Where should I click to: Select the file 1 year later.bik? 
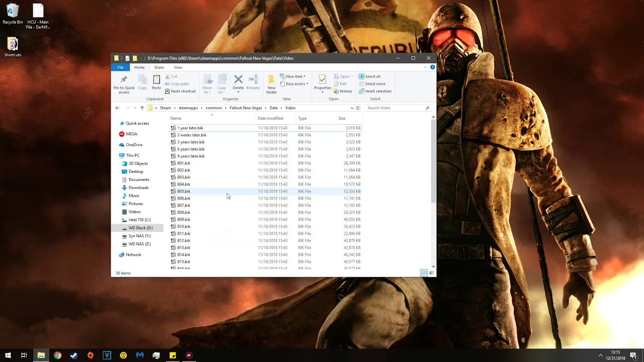click(x=266, y=128)
